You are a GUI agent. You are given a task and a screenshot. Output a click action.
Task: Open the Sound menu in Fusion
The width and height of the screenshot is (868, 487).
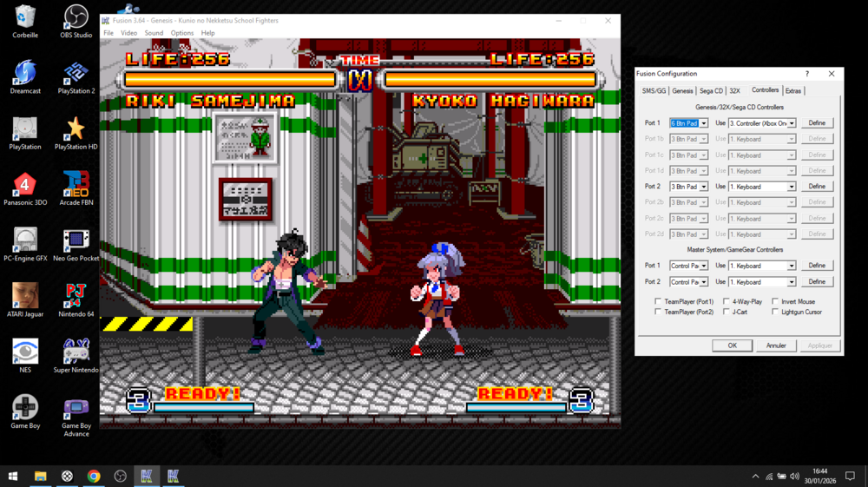click(x=154, y=33)
